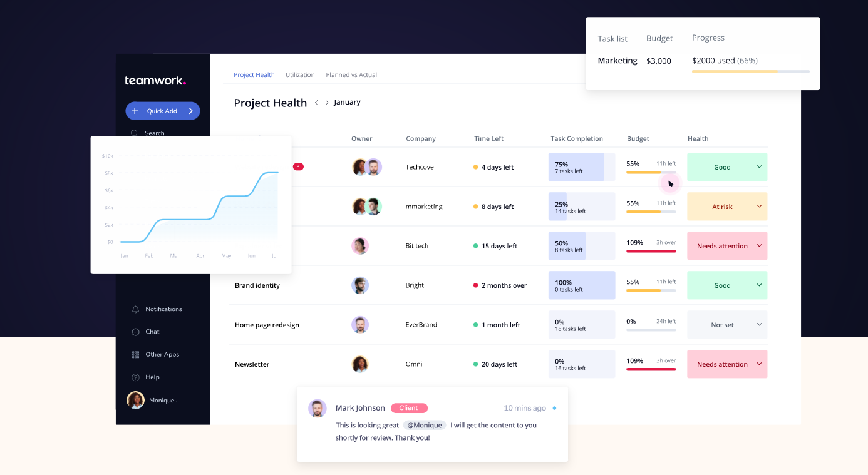Click the Bit tech 109% budget bar
The width and height of the screenshot is (868, 475).
[651, 251]
